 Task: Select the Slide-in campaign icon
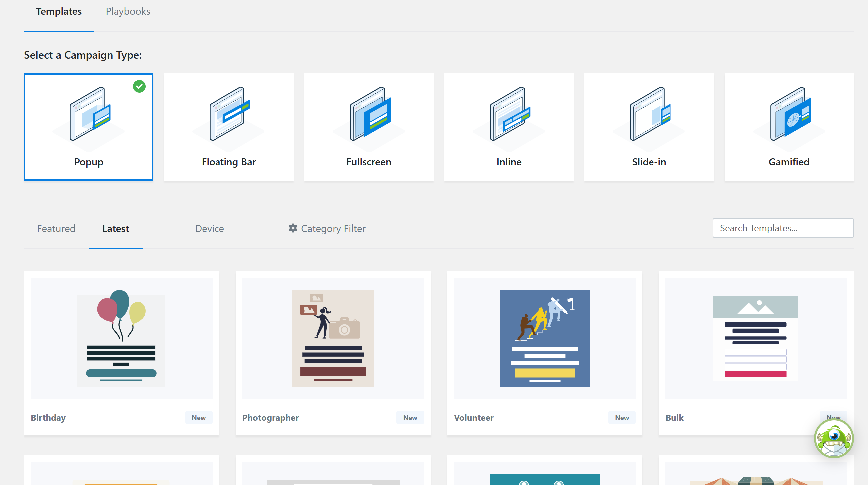click(x=650, y=114)
